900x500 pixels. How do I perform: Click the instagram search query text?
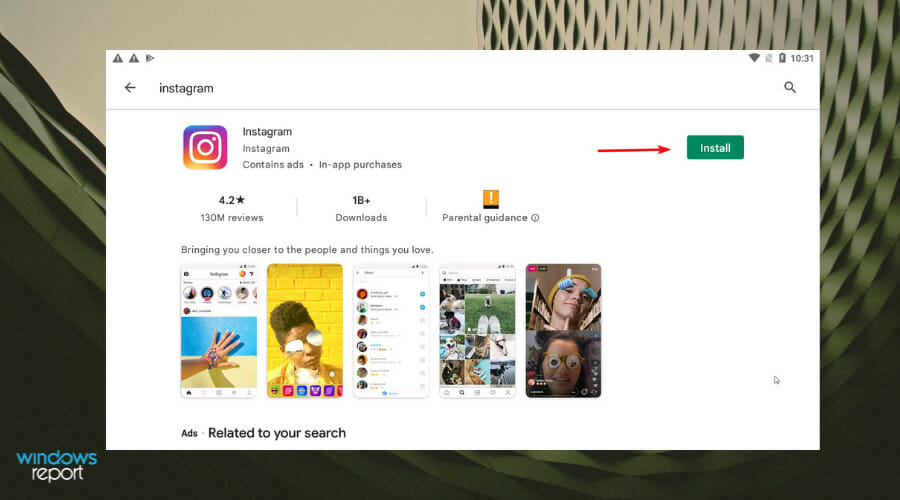tap(186, 88)
